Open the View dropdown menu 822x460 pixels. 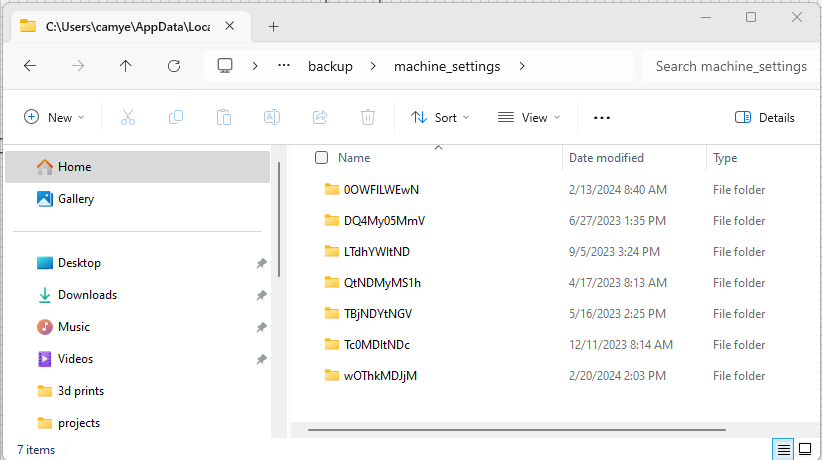[529, 117]
